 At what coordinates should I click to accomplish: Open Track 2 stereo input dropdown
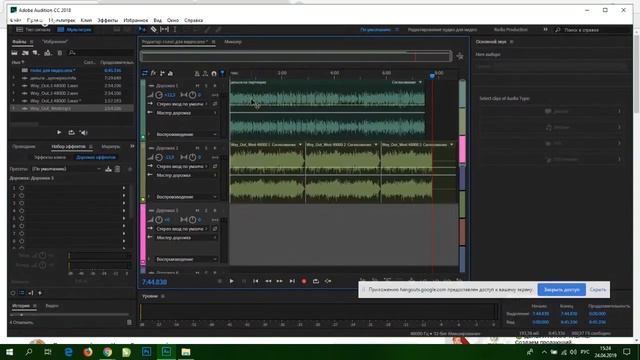pyautogui.click(x=182, y=167)
